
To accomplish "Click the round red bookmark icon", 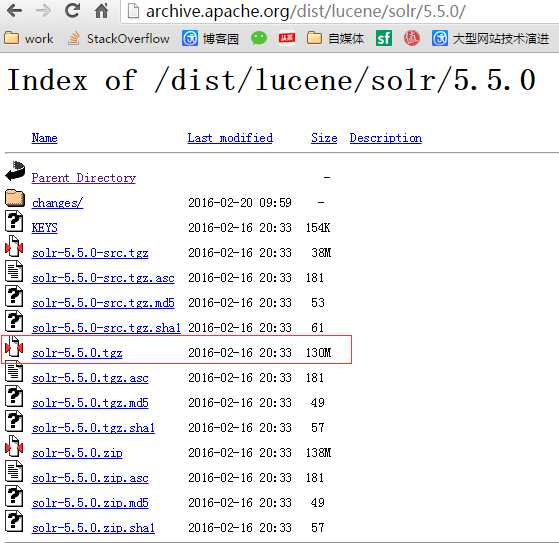I will pos(412,38).
